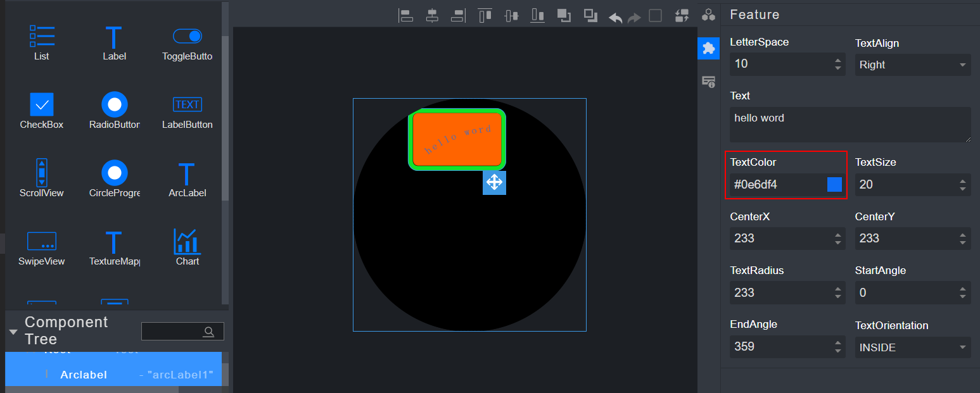
Task: Click the hello word Text field
Action: (850, 125)
